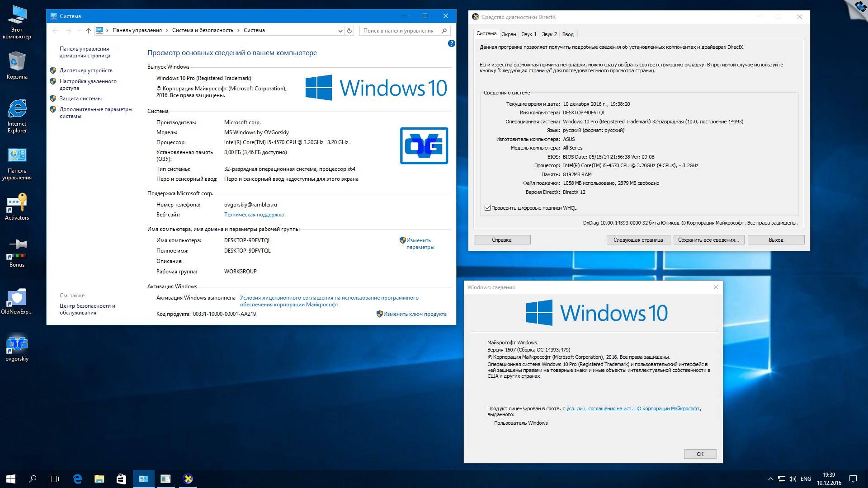Switch to Ввод tab
The width and height of the screenshot is (868, 488).
coord(568,34)
